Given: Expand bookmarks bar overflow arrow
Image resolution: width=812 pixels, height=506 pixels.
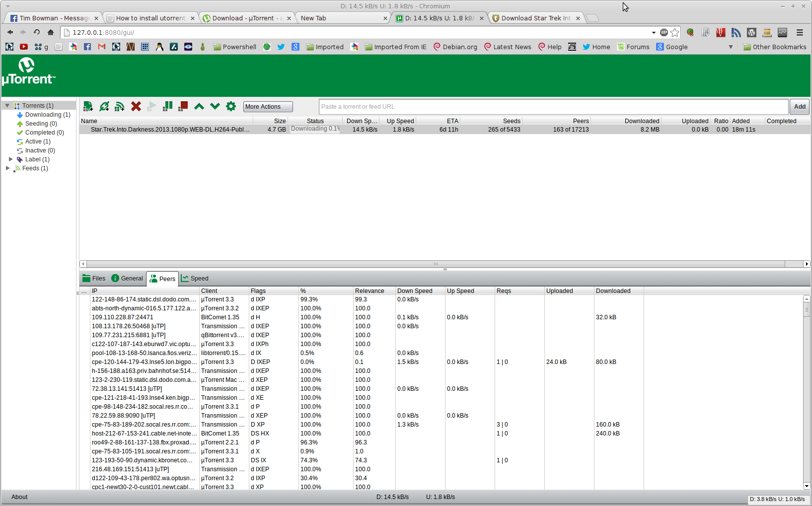Looking at the screenshot, I should pyautogui.click(x=731, y=47).
